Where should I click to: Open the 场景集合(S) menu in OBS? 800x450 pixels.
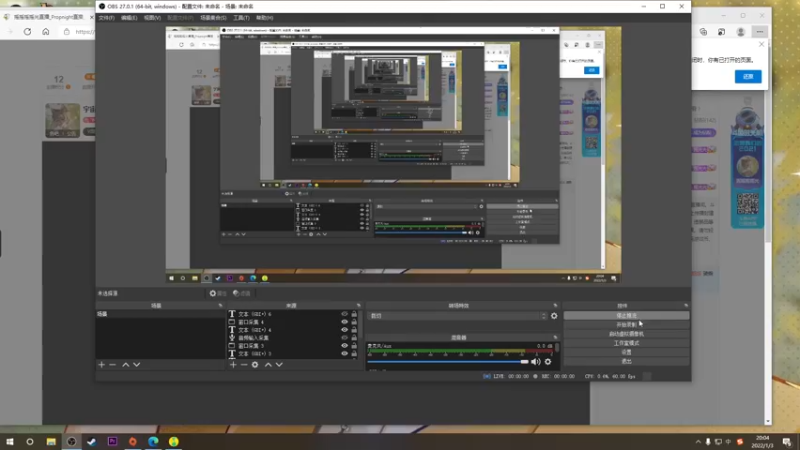[213, 18]
